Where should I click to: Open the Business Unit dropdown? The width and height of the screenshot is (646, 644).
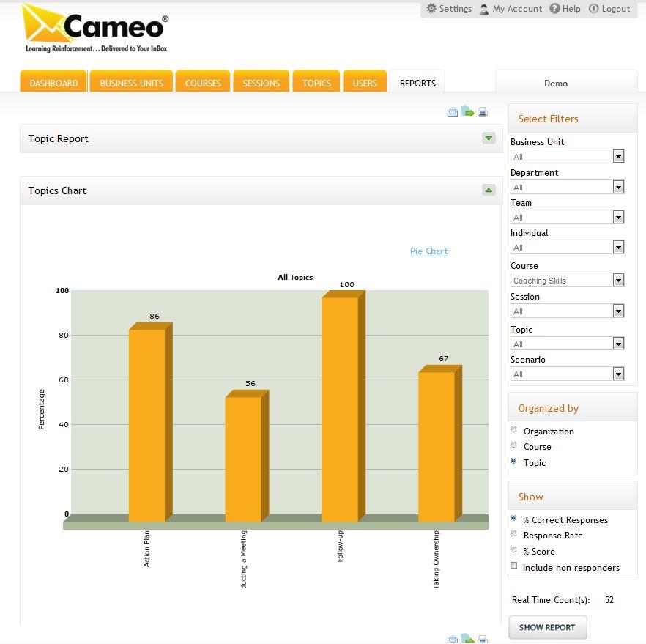pyautogui.click(x=618, y=157)
